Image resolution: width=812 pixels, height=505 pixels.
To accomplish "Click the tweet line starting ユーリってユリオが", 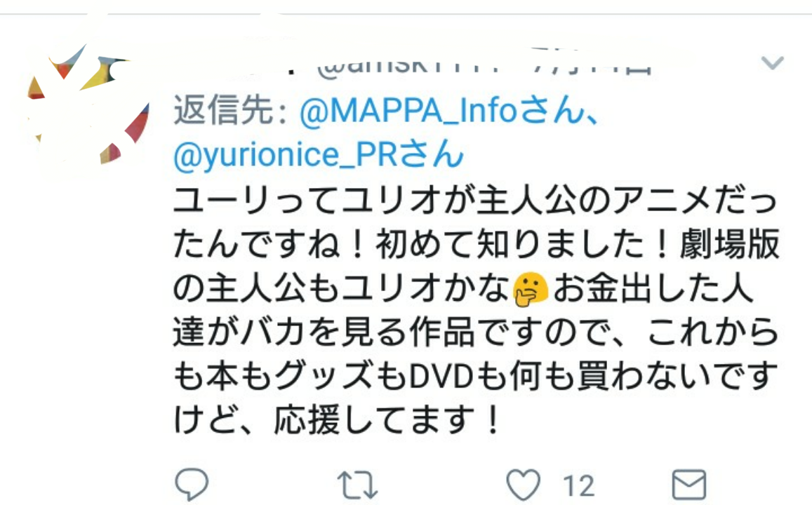I will point(475,200).
